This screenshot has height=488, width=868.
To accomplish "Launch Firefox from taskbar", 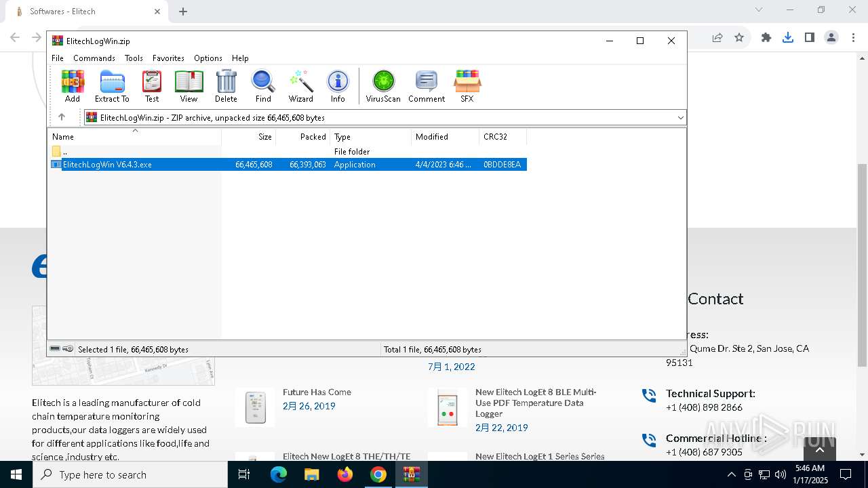I will pos(345,474).
